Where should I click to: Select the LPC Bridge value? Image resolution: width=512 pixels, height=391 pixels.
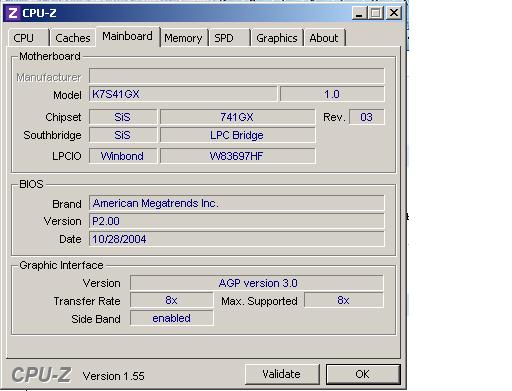tap(237, 135)
